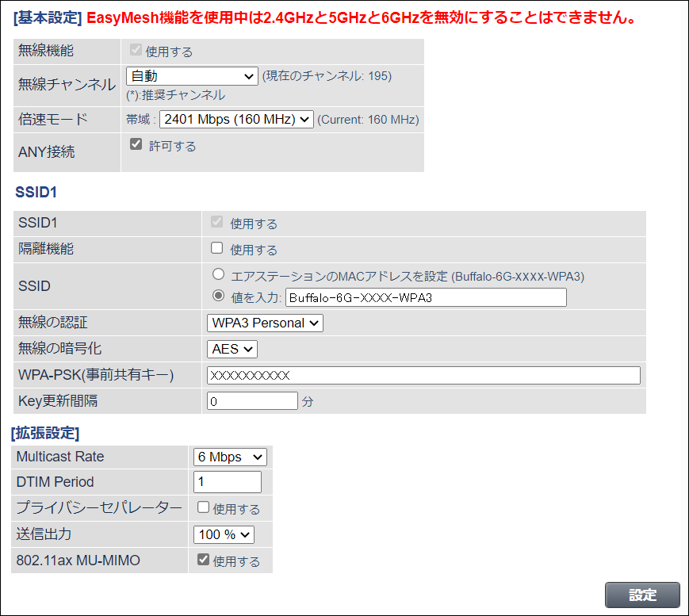This screenshot has height=616, width=689.
Task: Open the 無線の認証 WPA3 Personal dropdown
Action: (265, 323)
